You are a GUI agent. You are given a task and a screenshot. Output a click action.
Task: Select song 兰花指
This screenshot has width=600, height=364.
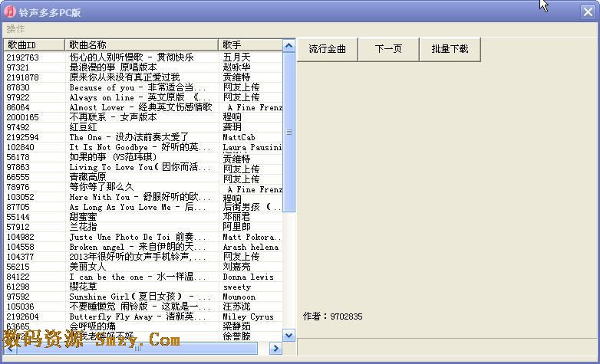point(83,227)
